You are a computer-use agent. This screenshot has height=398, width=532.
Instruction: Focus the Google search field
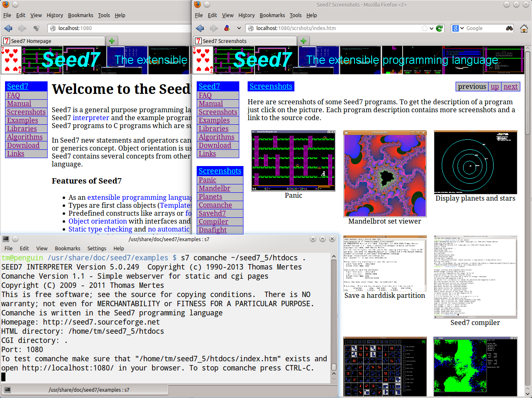pyautogui.click(x=484, y=28)
